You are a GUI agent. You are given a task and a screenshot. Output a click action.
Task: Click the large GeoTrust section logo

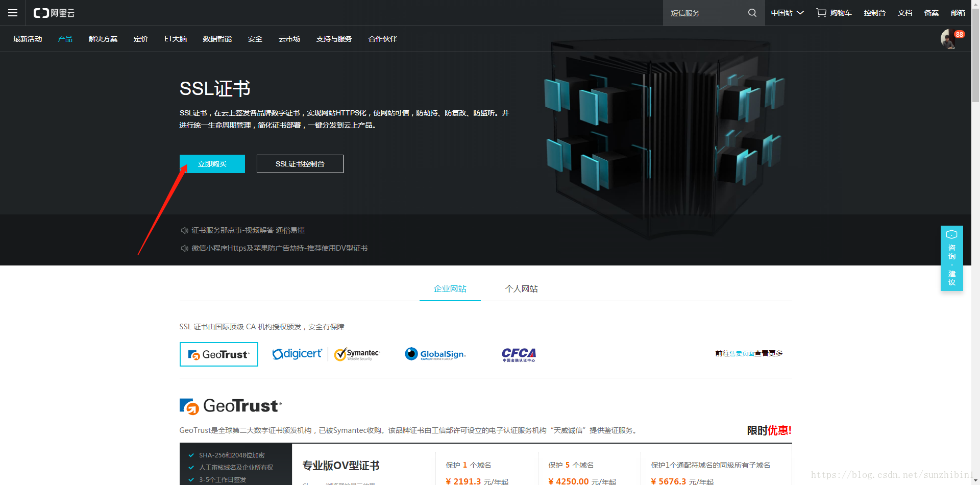point(231,406)
